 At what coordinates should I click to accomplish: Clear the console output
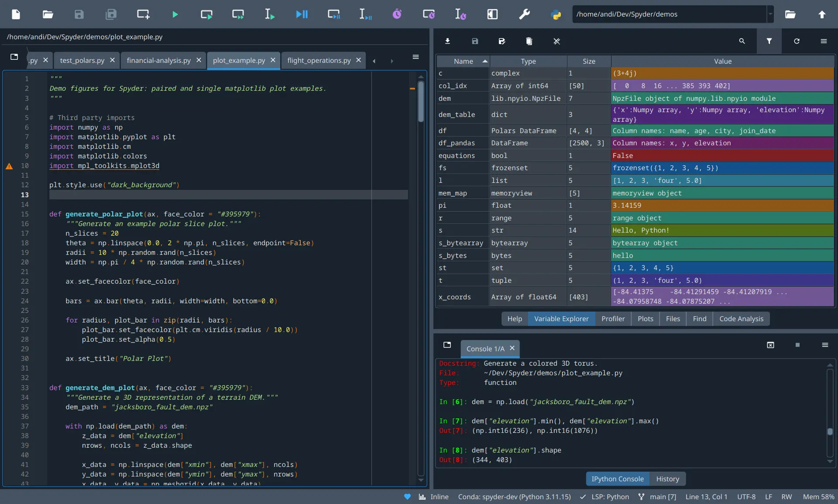(770, 345)
